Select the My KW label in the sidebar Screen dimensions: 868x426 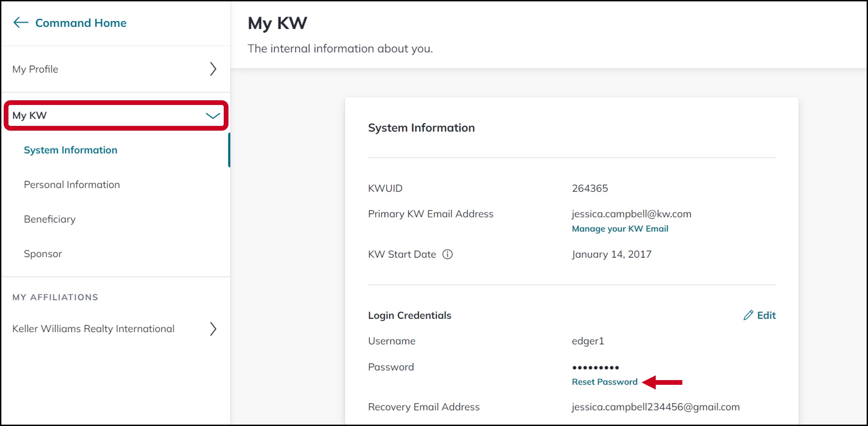(x=29, y=115)
